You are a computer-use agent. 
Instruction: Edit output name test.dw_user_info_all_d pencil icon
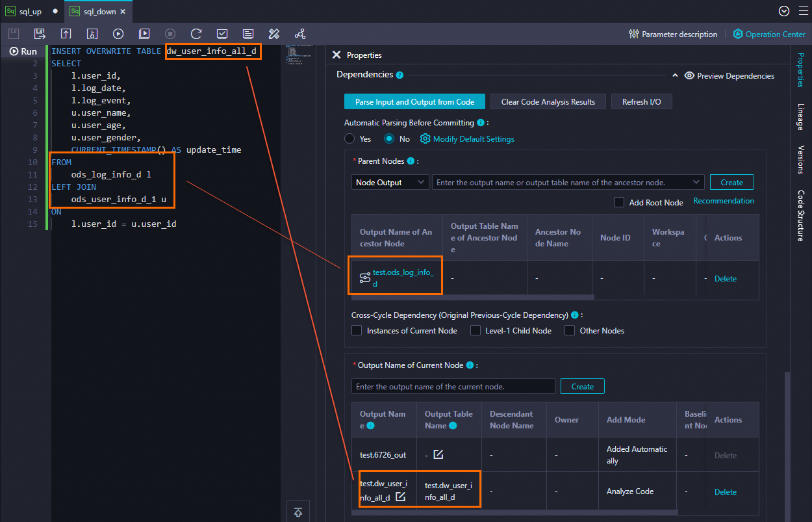(x=401, y=497)
